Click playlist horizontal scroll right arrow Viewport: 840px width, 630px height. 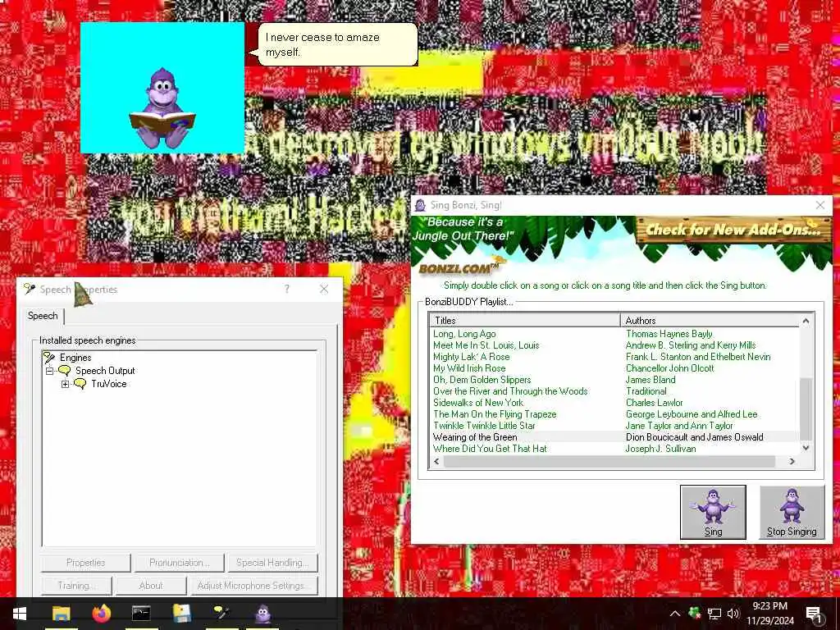792,461
